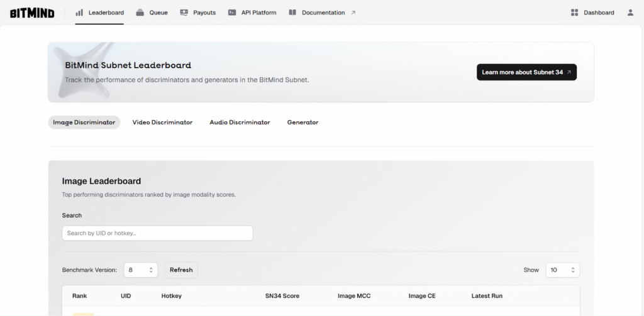
Task: Select the Generator tab
Action: tap(303, 123)
